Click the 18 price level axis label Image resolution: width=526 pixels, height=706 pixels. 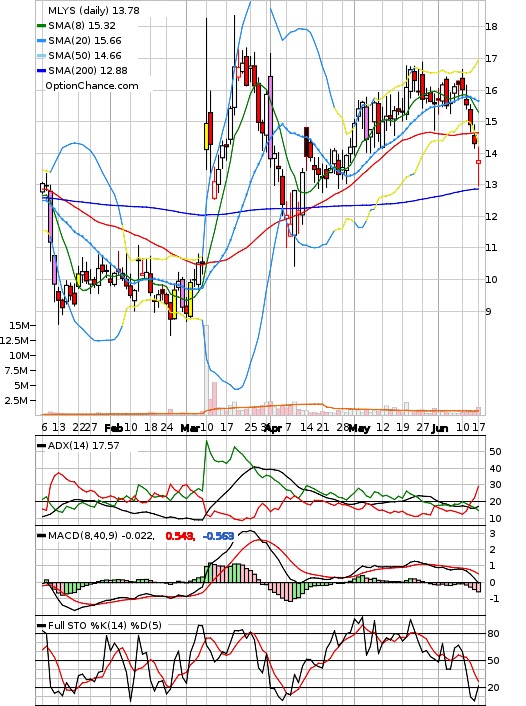click(491, 27)
